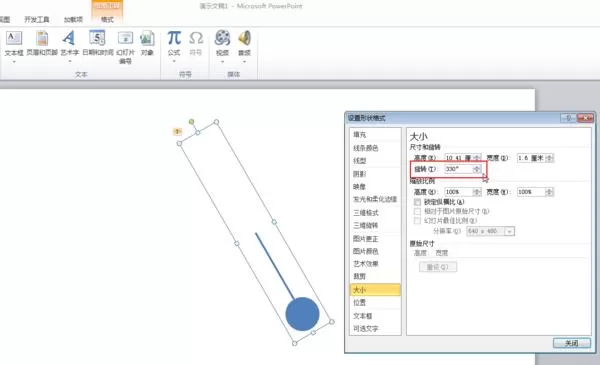Click the Rotation (旋转) 330° field
Image resolution: width=600 pixels, height=365 pixels.
[x=459, y=169]
